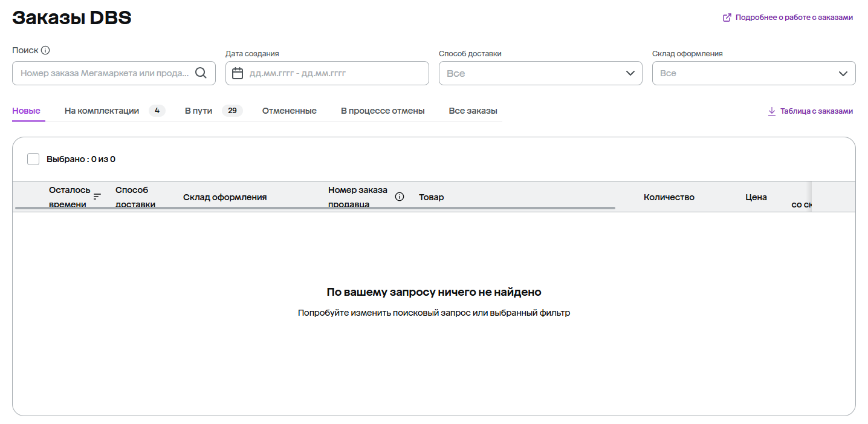Select the Отмененные tab

tap(289, 111)
